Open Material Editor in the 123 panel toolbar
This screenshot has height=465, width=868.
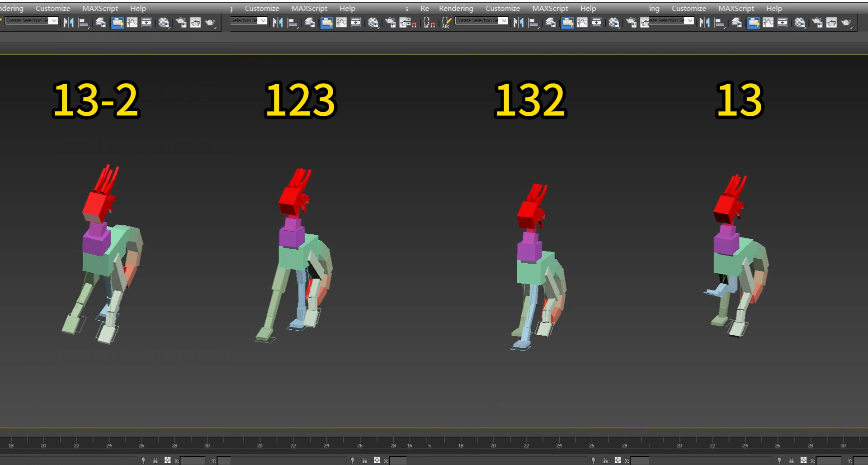[373, 22]
